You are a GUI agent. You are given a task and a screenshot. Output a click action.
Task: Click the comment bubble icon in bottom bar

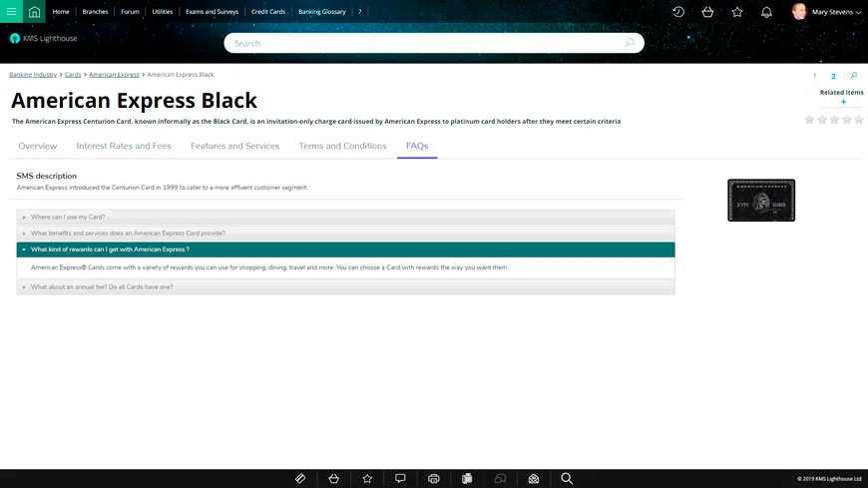pos(400,479)
